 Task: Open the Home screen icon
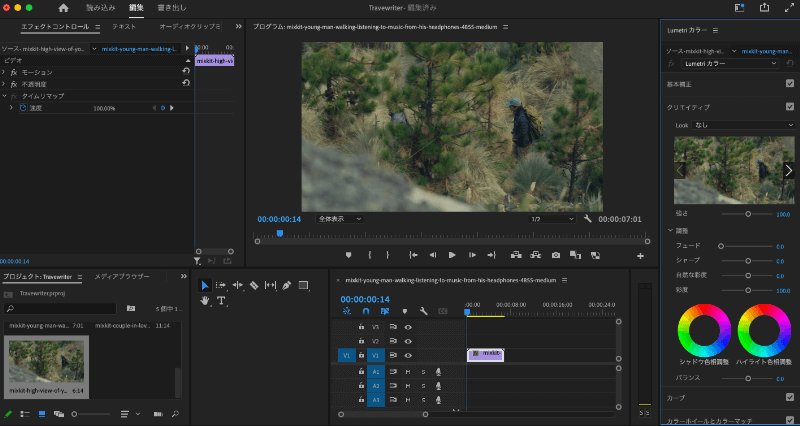tap(63, 8)
